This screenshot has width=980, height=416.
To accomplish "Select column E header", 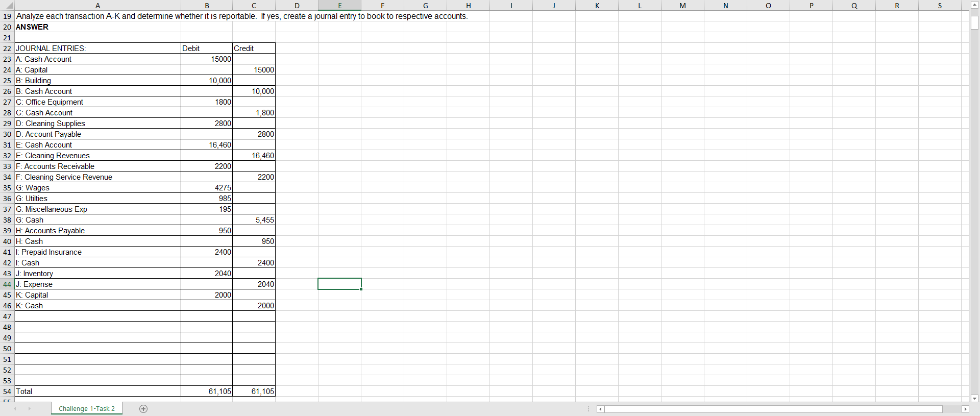I will tap(339, 6).
